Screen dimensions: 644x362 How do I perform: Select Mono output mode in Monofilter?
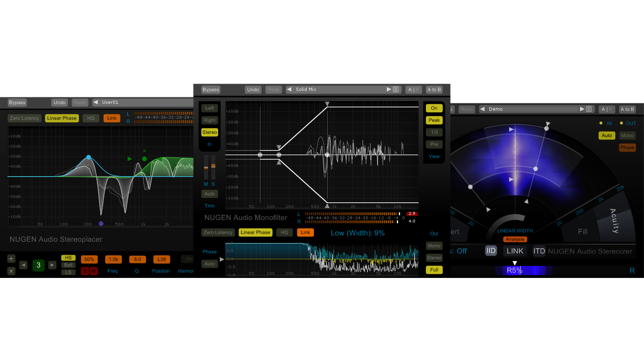coord(434,246)
